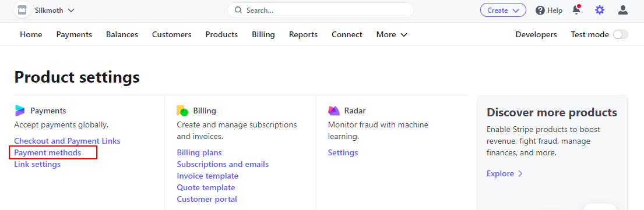Expand the More navigation menu
Viewport: 644px width, 210px height.
tap(392, 35)
